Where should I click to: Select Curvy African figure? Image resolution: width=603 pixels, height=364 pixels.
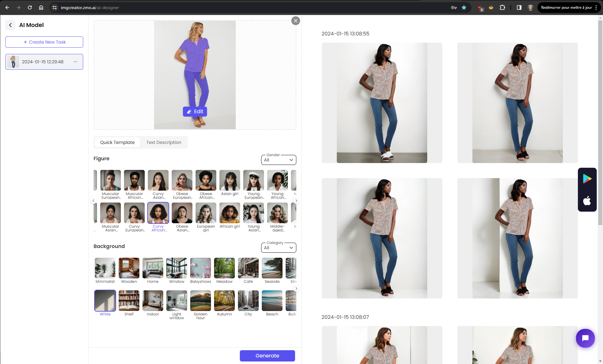point(158,217)
